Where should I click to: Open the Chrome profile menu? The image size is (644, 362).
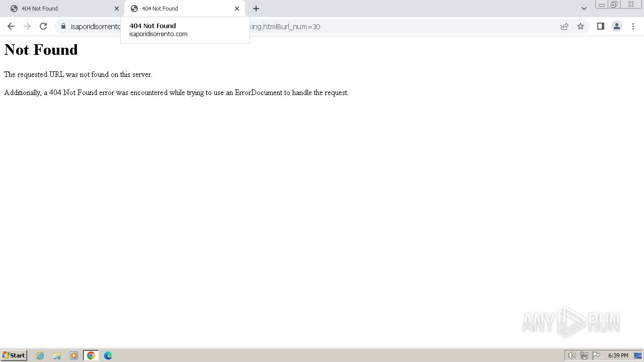pyautogui.click(x=617, y=26)
